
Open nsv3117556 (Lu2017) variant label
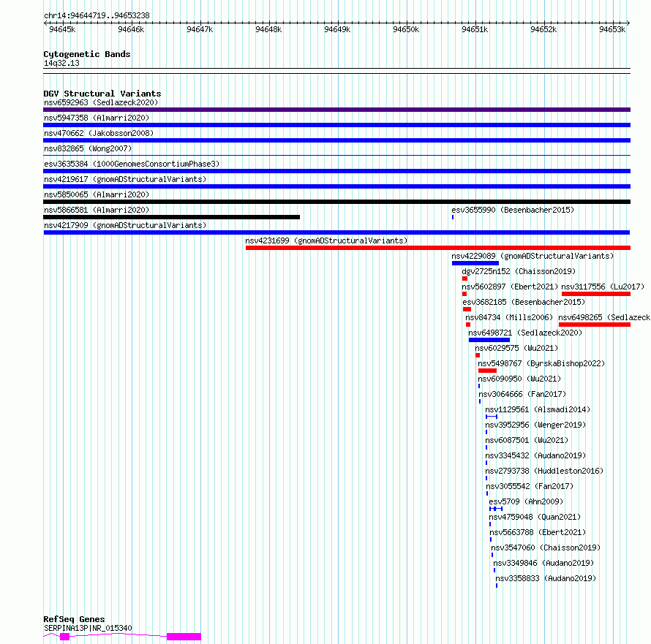pyautogui.click(x=603, y=287)
